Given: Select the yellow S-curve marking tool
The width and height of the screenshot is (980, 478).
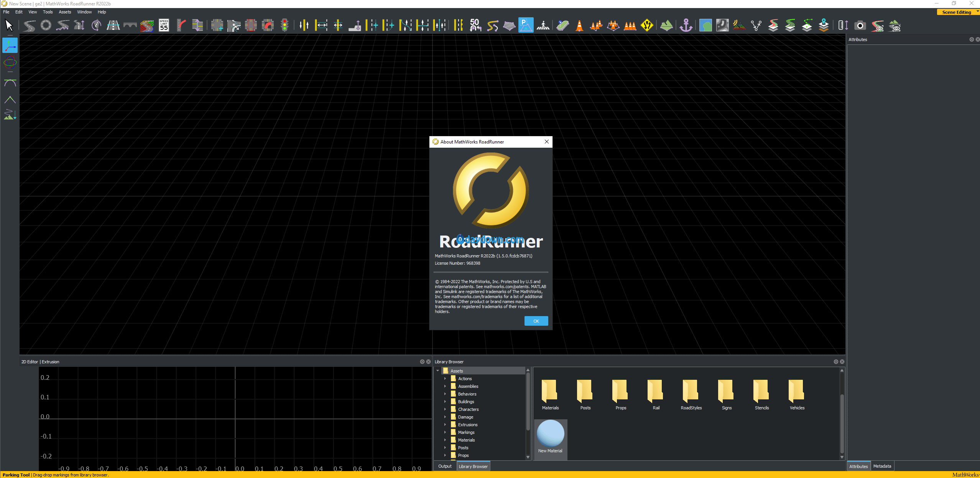Looking at the screenshot, I should point(493,26).
